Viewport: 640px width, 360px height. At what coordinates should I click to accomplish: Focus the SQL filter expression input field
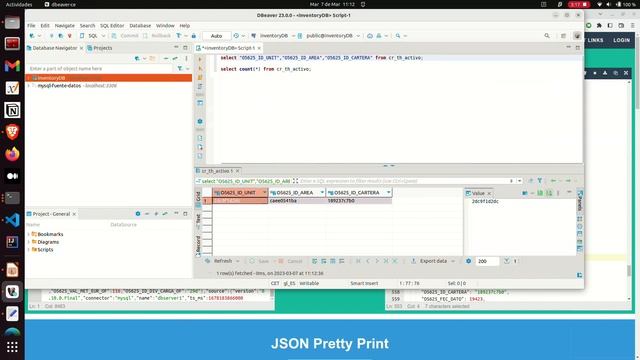tap(403, 181)
